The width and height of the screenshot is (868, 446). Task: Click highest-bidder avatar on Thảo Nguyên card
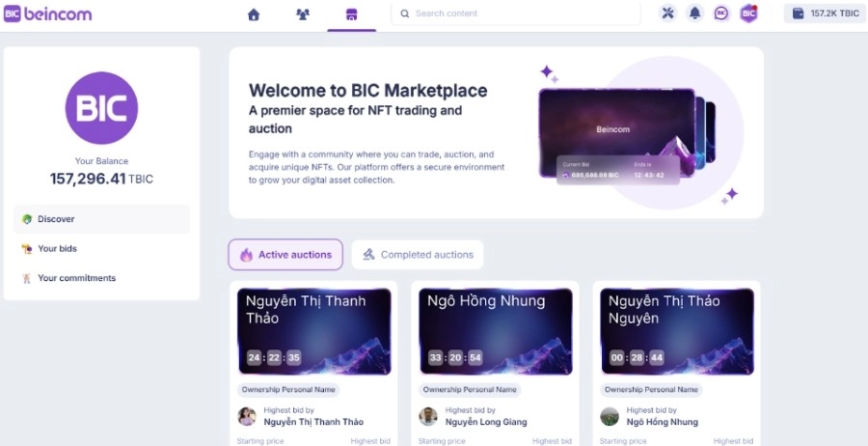click(x=610, y=417)
